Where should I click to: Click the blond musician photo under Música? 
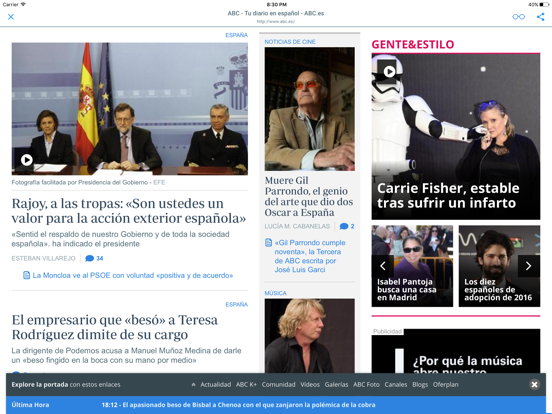(x=309, y=336)
